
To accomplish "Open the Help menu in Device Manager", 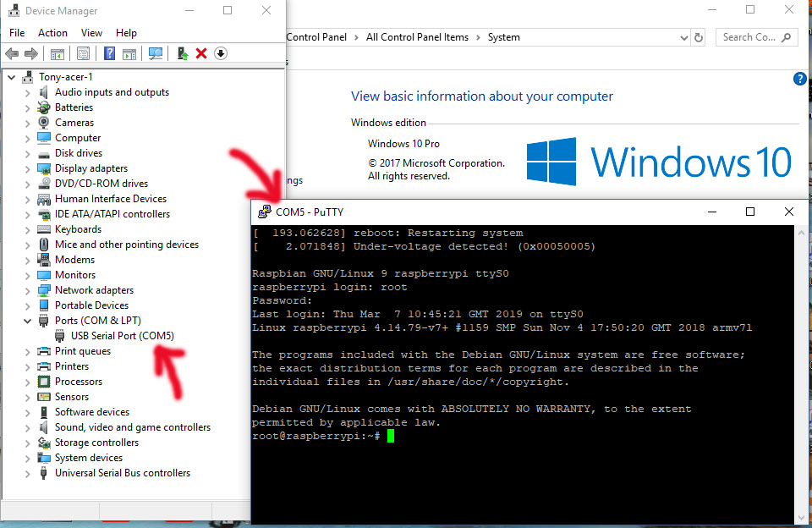I will pos(126,33).
